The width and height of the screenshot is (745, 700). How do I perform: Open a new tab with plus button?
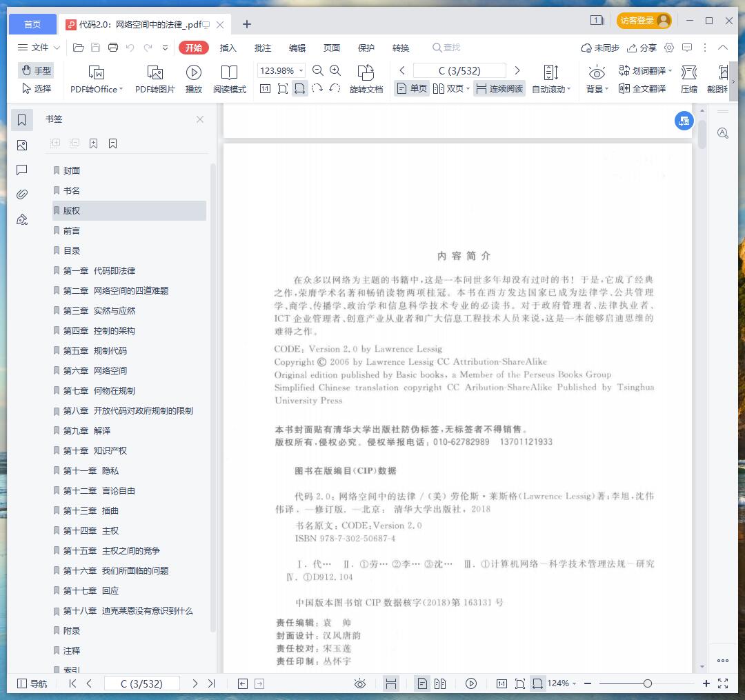pyautogui.click(x=246, y=24)
